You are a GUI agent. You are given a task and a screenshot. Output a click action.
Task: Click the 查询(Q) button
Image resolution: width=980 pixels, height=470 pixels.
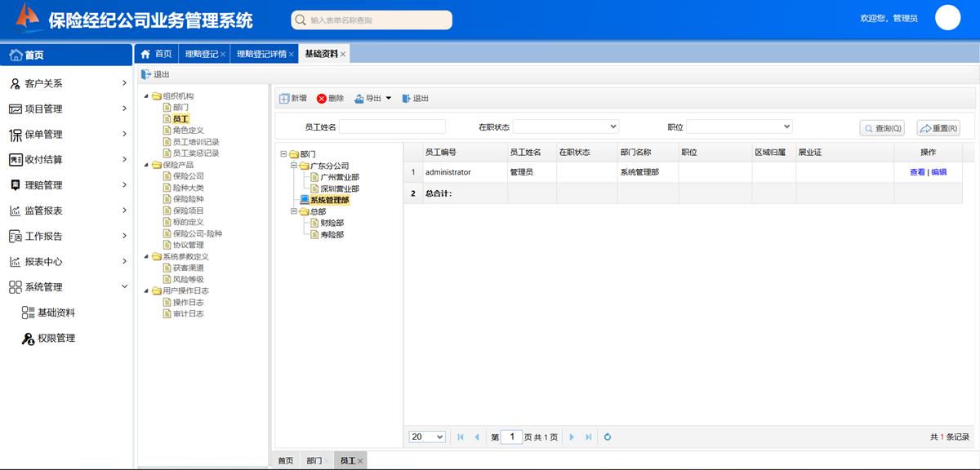pos(883,128)
